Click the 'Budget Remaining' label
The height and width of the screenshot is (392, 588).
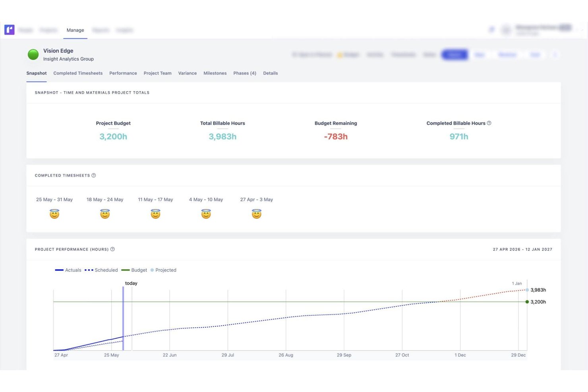pyautogui.click(x=336, y=124)
